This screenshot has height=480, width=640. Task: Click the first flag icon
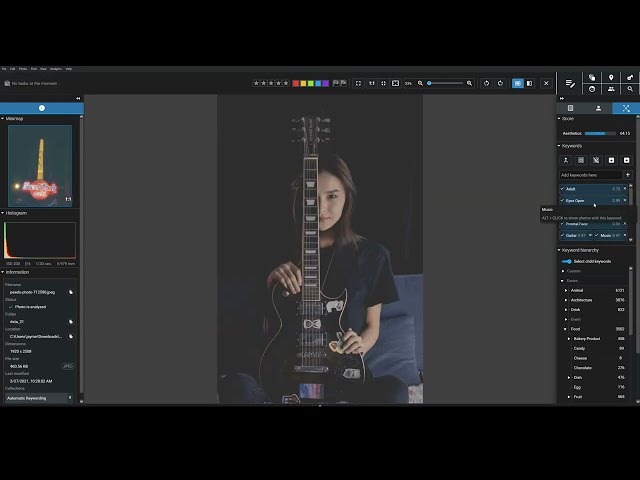(336, 83)
